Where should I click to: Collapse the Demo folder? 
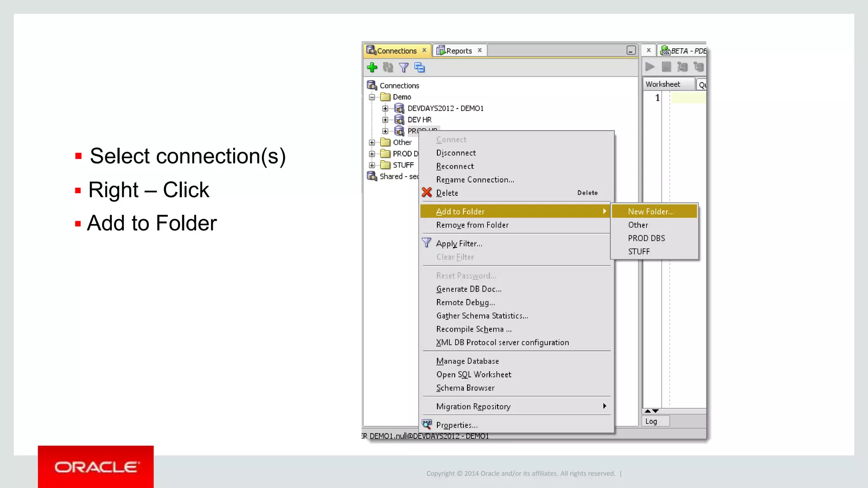point(372,97)
